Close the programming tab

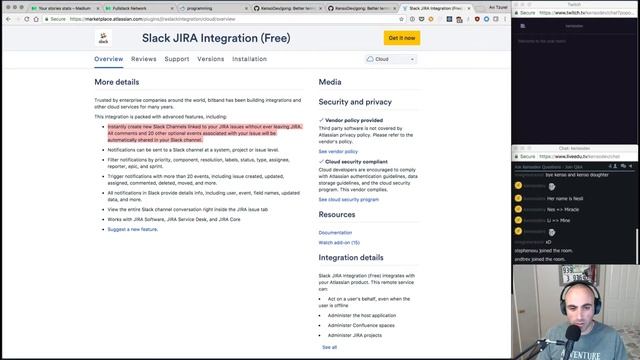pyautogui.click(x=247, y=8)
